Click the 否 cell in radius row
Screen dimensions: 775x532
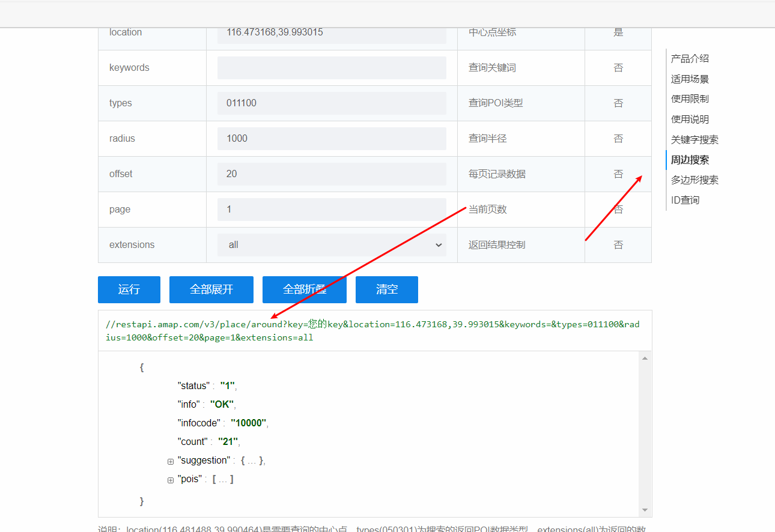click(618, 139)
